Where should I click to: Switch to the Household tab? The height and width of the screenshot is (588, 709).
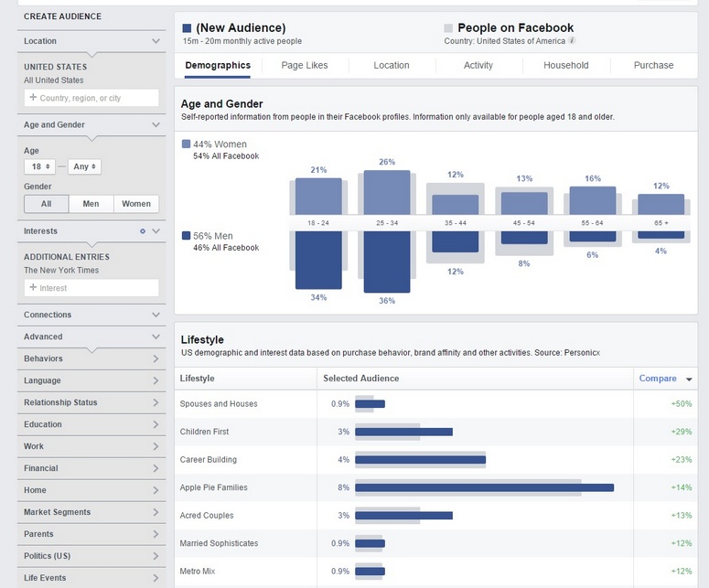pos(565,65)
